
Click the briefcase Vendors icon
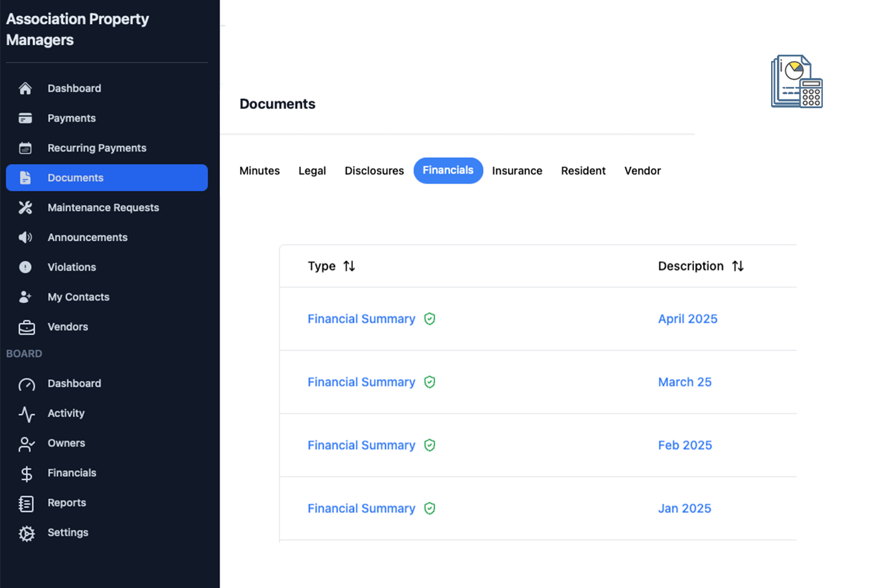(26, 328)
